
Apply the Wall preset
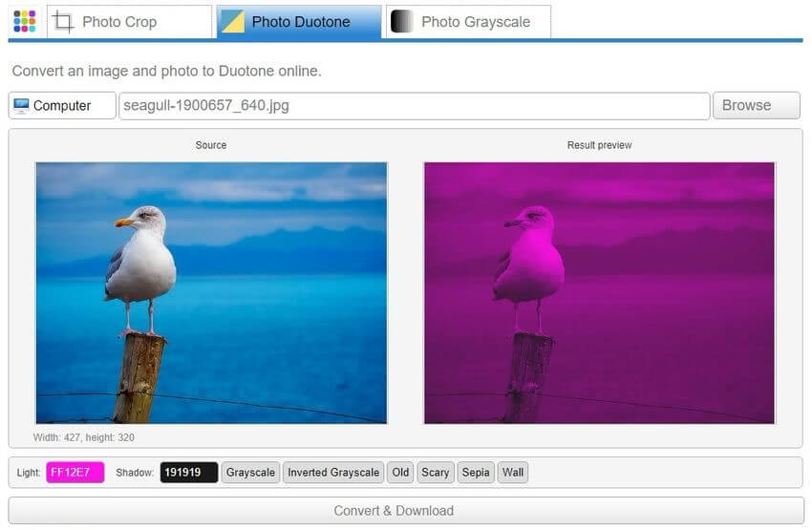point(513,473)
